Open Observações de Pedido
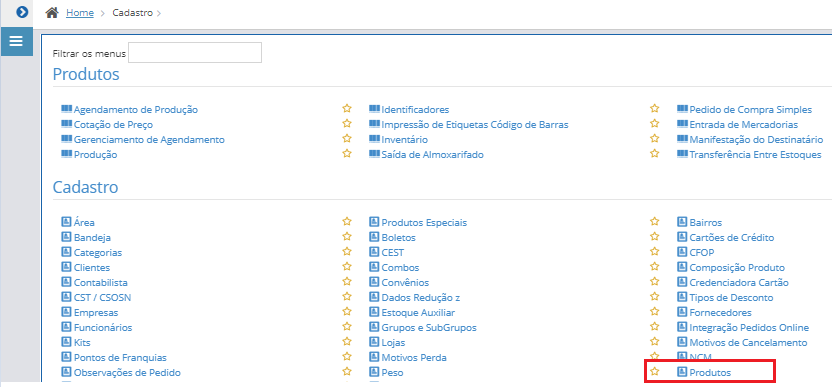Screen dimensions: 832x387 click(x=127, y=373)
